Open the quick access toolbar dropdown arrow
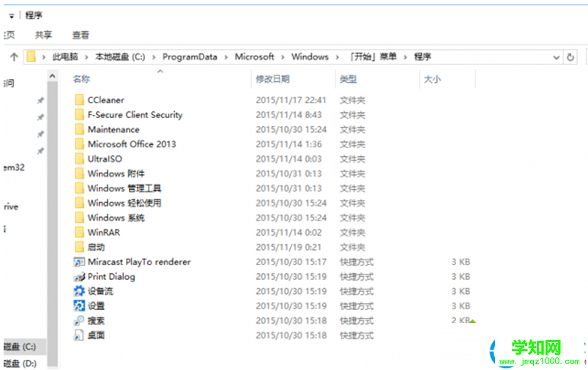The width and height of the screenshot is (588, 370). coord(12,16)
